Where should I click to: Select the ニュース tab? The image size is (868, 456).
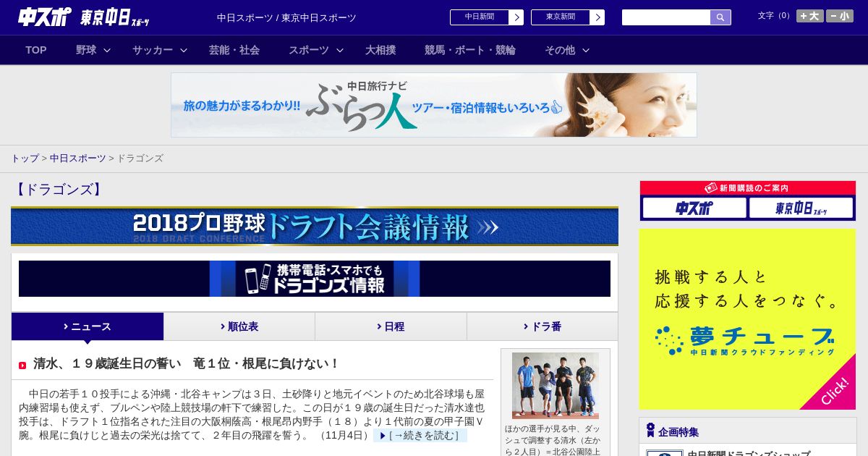88,326
